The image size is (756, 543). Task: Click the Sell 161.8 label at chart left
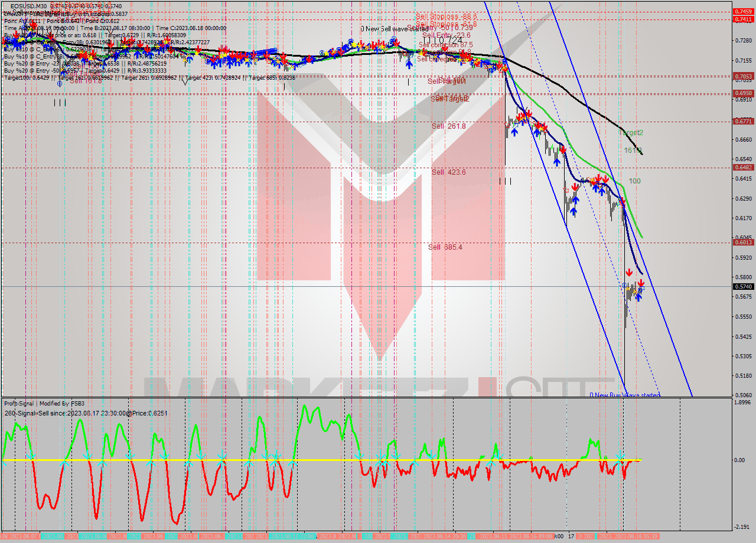coord(86,81)
